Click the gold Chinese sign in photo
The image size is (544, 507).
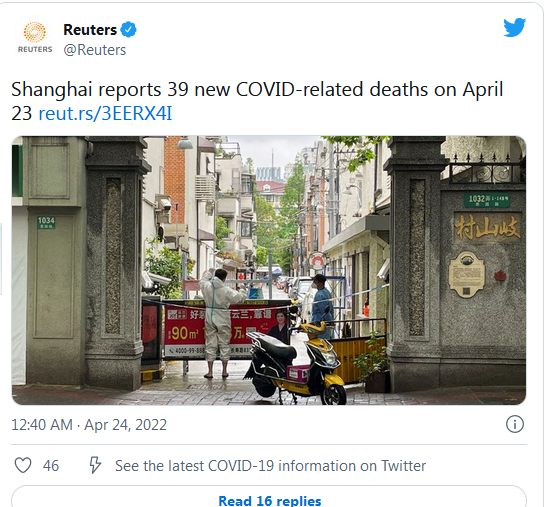pyautogui.click(x=487, y=228)
